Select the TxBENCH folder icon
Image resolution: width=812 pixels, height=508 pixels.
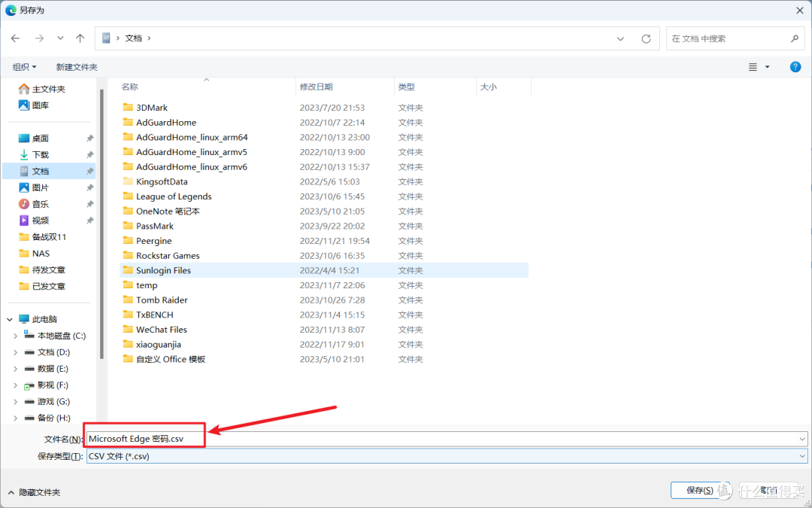coord(128,314)
